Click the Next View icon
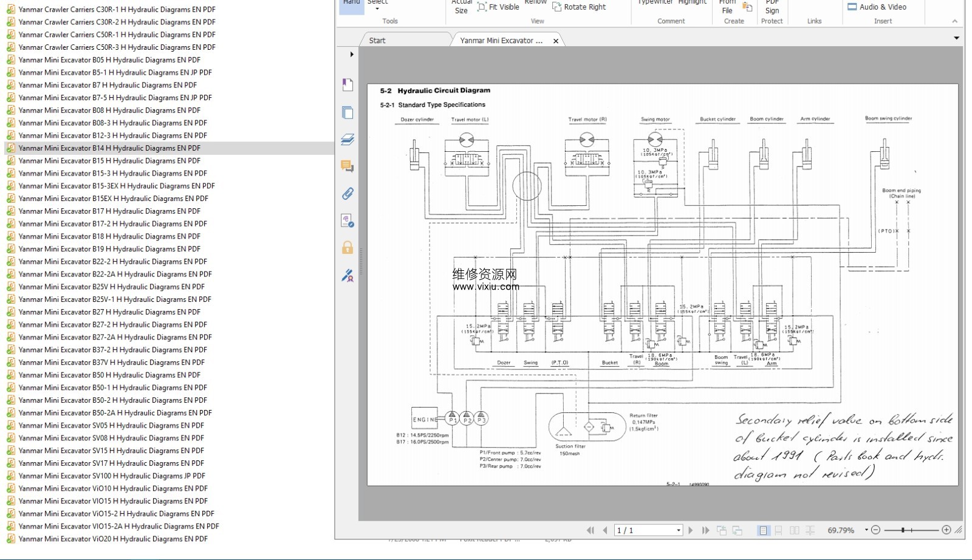The image size is (972, 560). point(737,530)
